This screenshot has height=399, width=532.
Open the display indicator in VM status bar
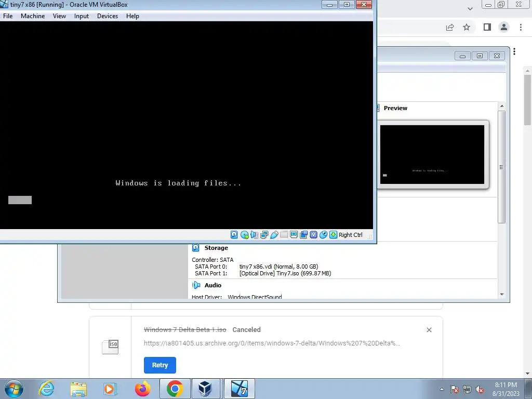pyautogui.click(x=294, y=234)
